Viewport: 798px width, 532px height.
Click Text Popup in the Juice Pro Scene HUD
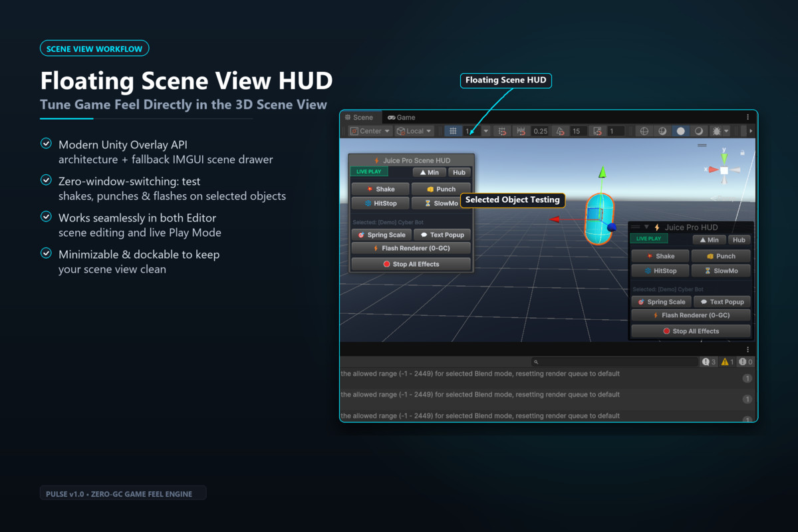coord(442,235)
